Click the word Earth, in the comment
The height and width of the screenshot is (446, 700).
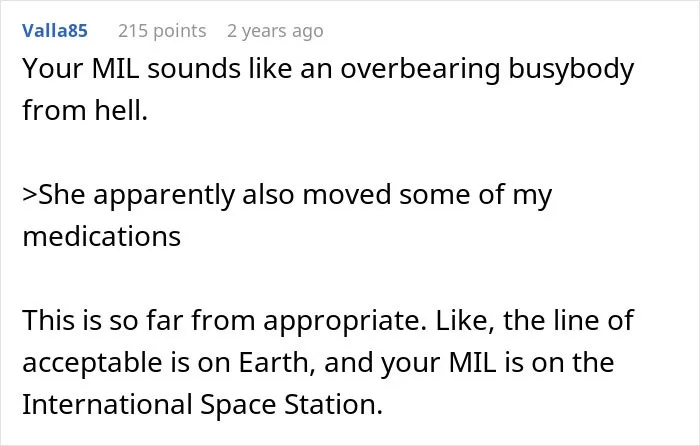tap(274, 362)
